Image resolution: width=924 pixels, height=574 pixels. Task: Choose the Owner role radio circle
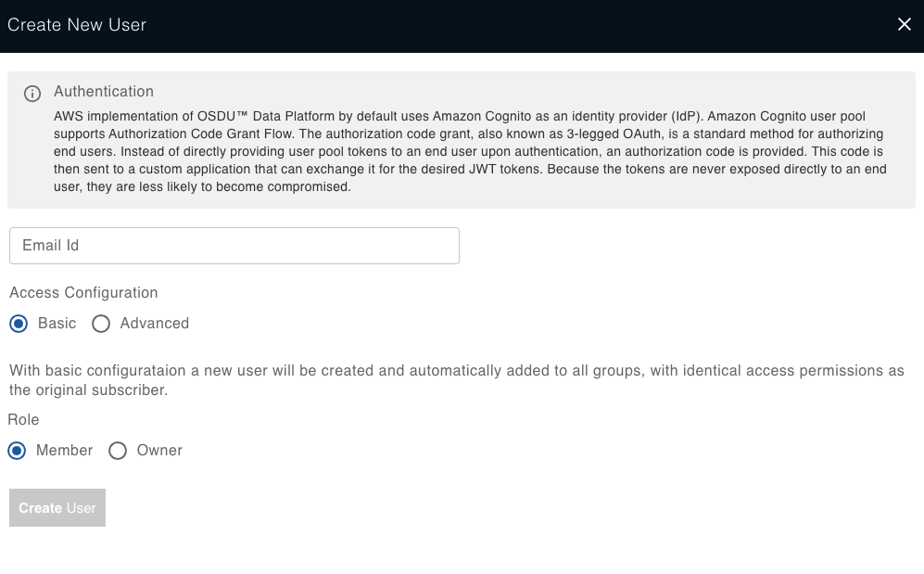pyautogui.click(x=118, y=451)
